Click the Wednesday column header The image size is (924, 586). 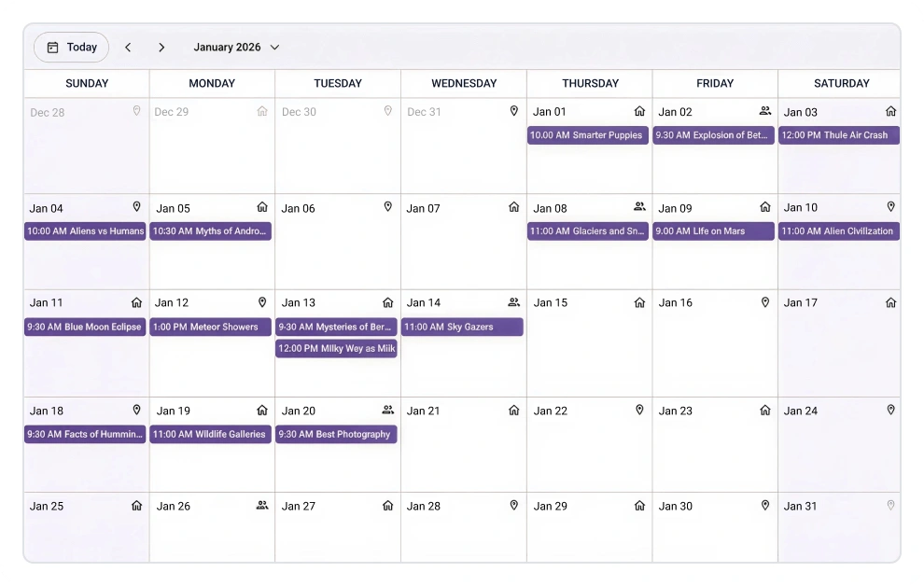(x=464, y=83)
